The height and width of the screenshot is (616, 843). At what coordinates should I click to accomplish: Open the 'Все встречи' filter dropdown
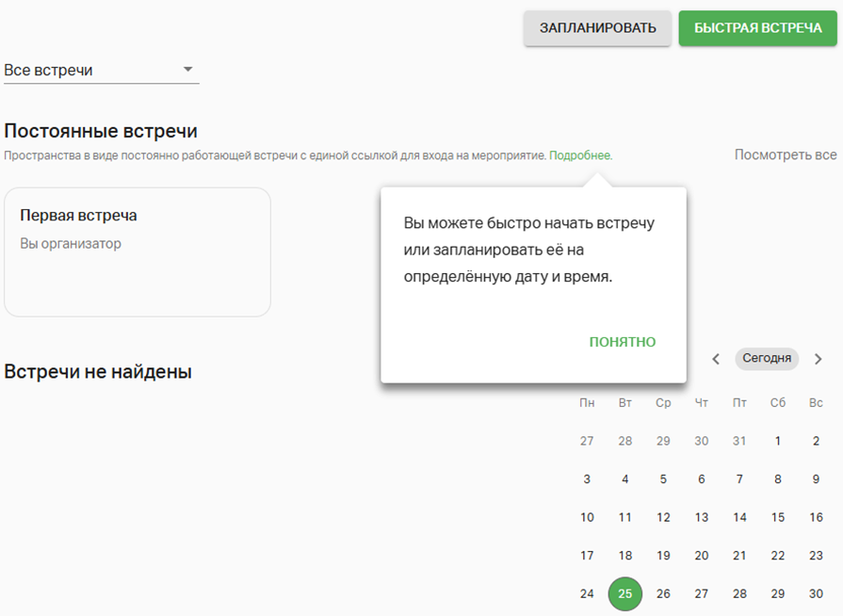101,71
